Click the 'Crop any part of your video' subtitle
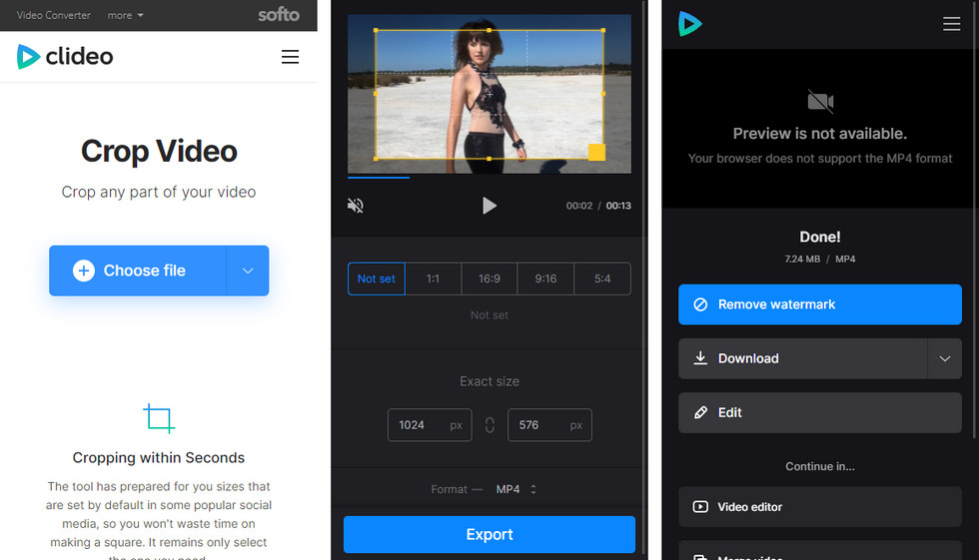The height and width of the screenshot is (560, 979). 159,192
